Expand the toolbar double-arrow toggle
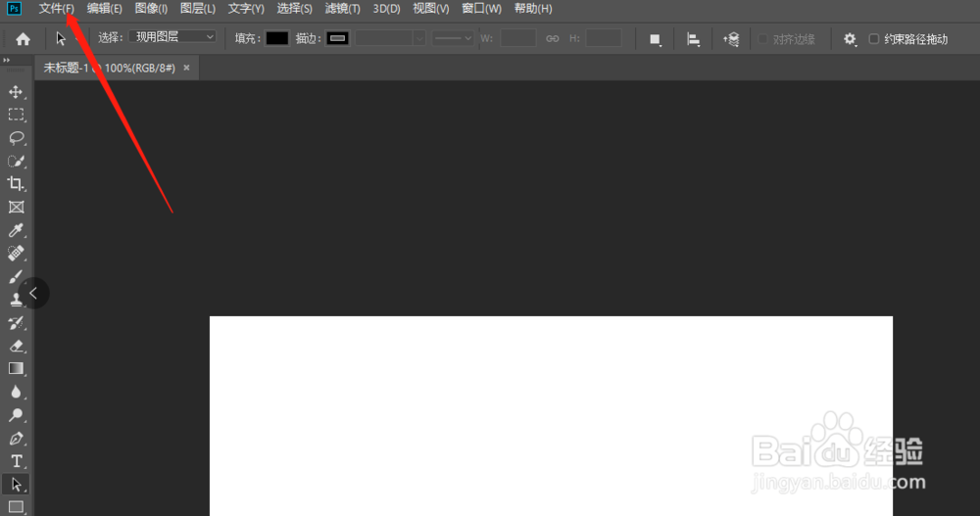 pyautogui.click(x=6, y=60)
